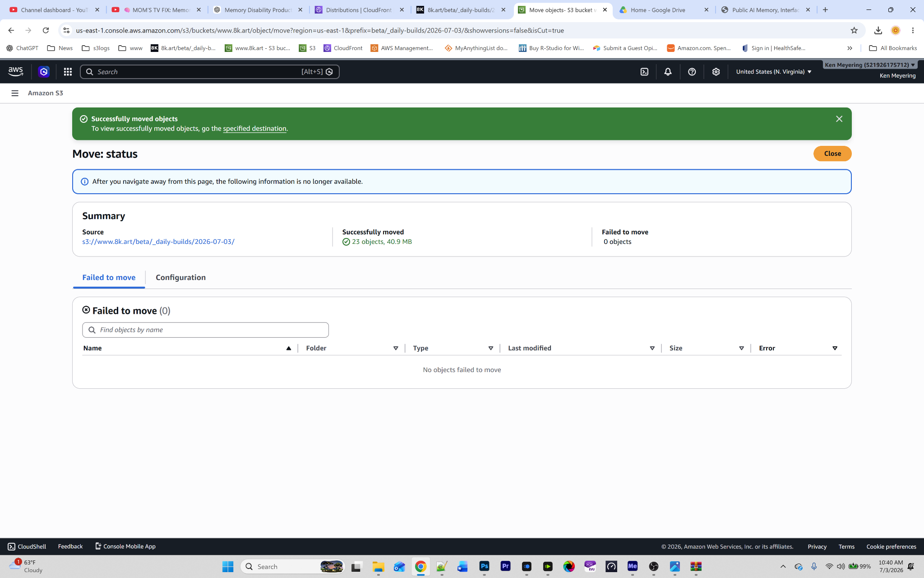Open the Amazon S3 service title link
The width and height of the screenshot is (924, 578).
click(46, 93)
